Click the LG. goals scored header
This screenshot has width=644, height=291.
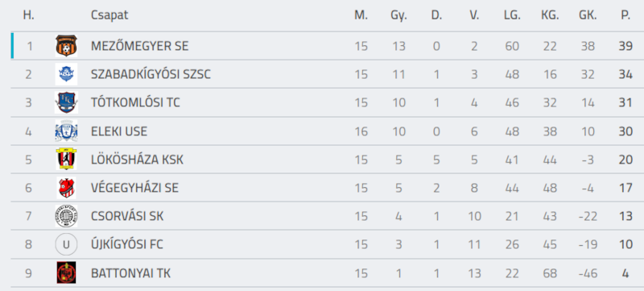click(x=512, y=15)
